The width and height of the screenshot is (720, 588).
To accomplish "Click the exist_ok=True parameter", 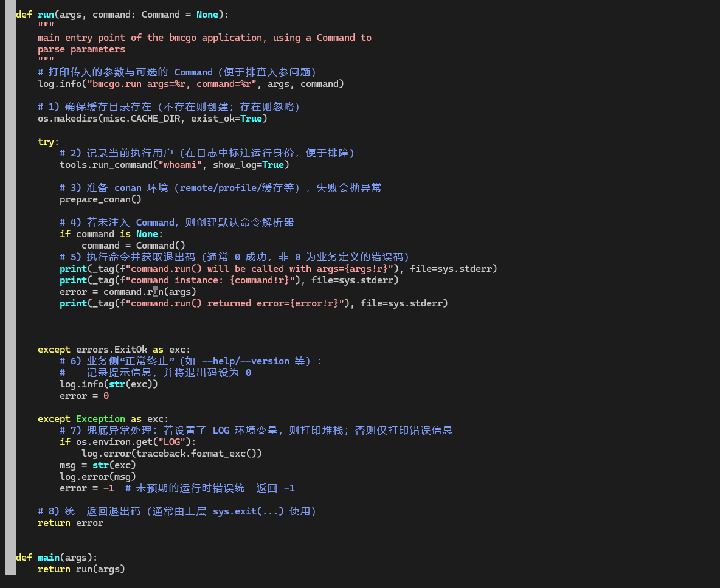I will (x=229, y=119).
